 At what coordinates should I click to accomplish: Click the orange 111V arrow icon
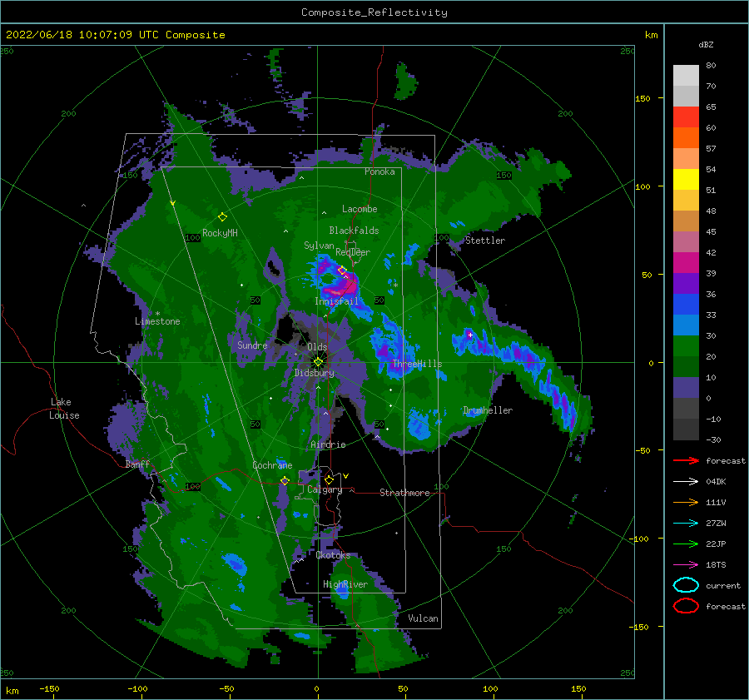tap(686, 502)
